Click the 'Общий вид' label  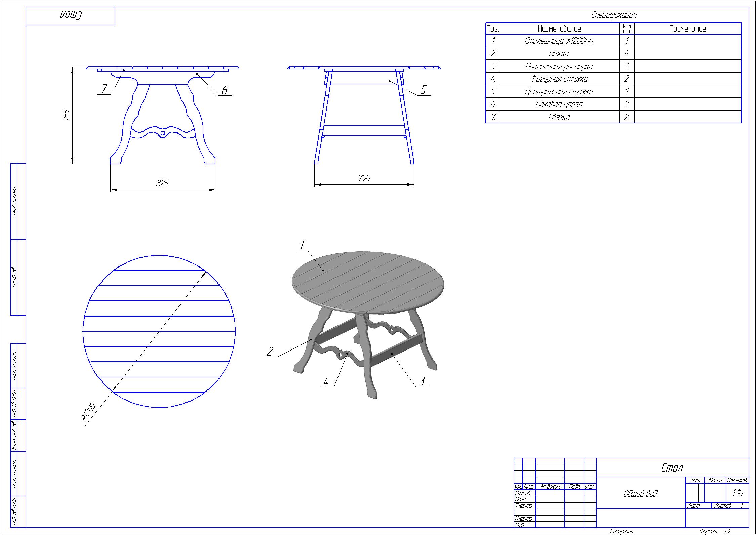[x=641, y=494]
